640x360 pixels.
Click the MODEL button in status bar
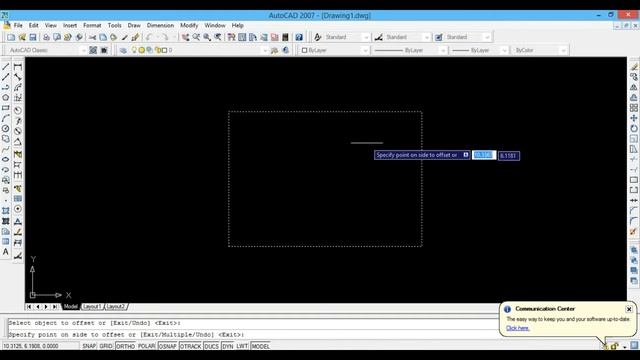(x=260, y=346)
